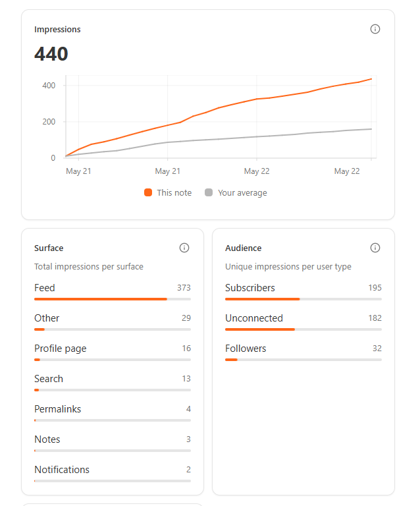
Task: Click the Audience card info icon
Action: click(x=375, y=248)
